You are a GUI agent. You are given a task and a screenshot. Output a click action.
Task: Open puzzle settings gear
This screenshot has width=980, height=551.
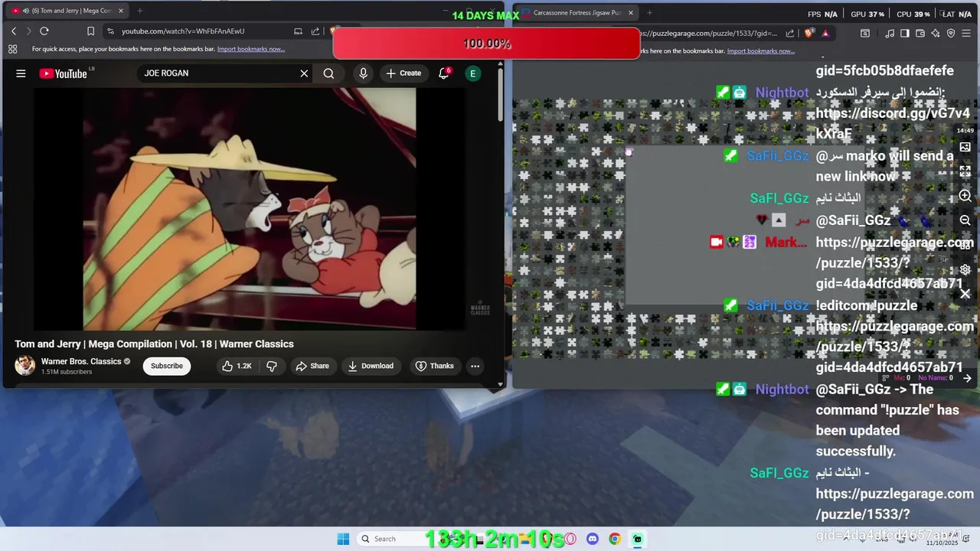point(965,269)
